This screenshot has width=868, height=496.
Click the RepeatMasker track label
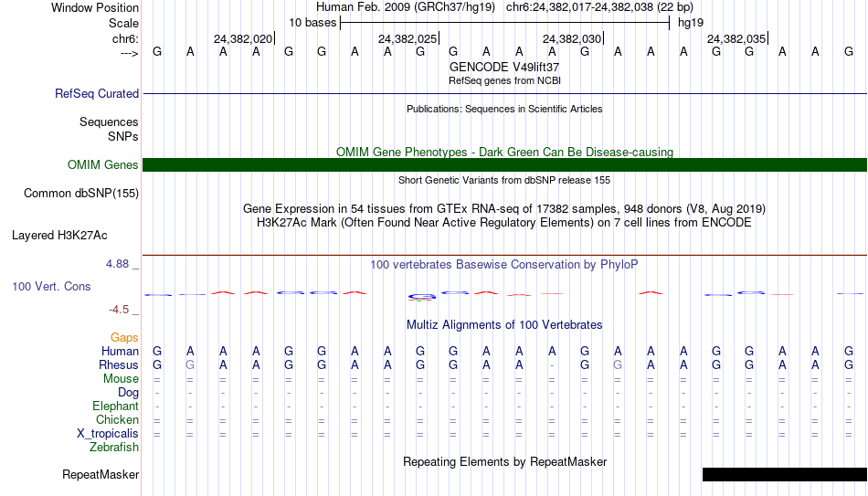(101, 474)
